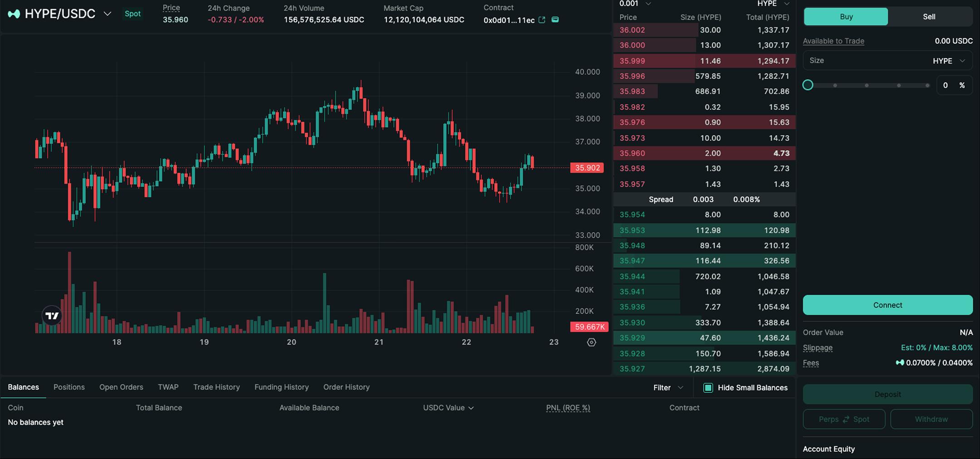The height and width of the screenshot is (459, 980).
Task: Select ask price 35.960 row
Action: coord(704,153)
